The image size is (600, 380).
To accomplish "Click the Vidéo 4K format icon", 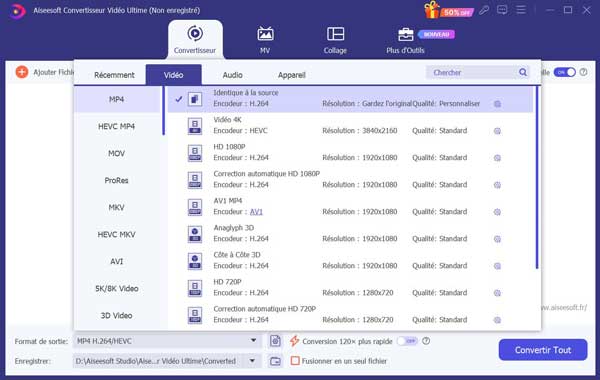I will [195, 126].
